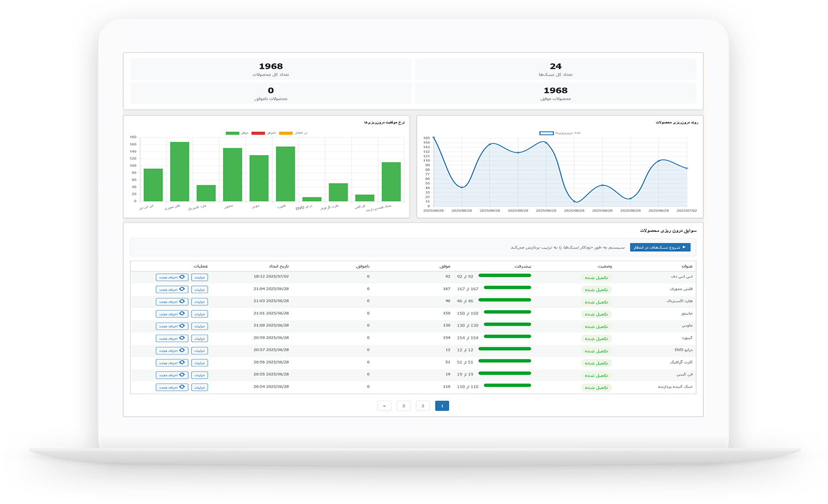Click the rerun refresh icon for the فن کیس row

tap(182, 375)
